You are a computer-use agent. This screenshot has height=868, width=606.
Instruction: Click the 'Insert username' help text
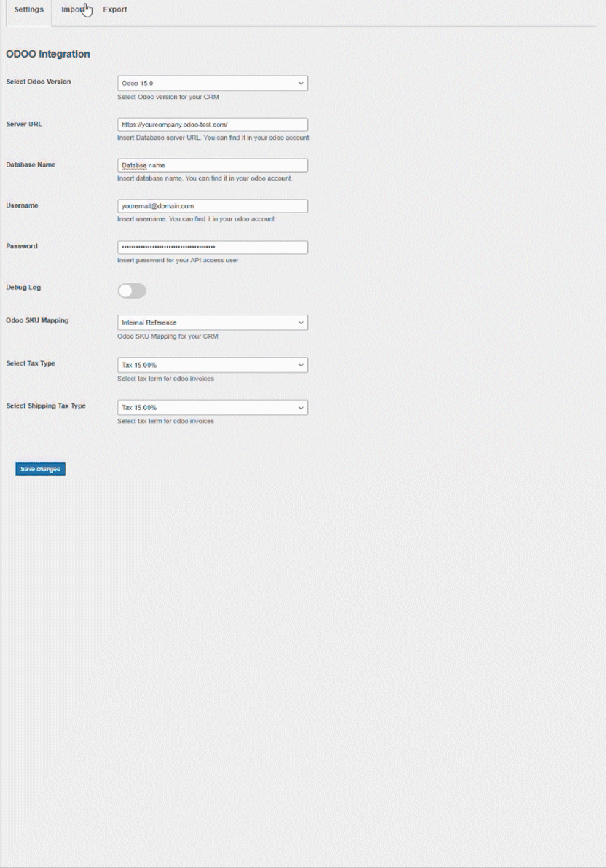197,218
